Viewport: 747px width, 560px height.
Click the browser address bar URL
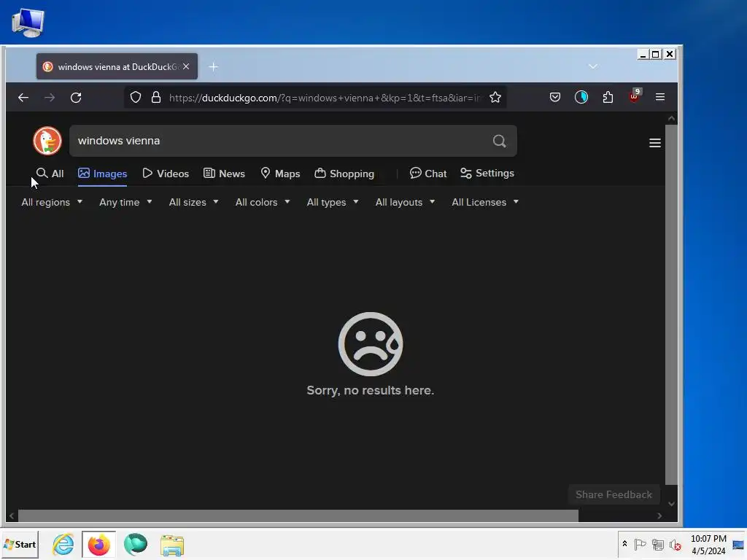pos(324,98)
